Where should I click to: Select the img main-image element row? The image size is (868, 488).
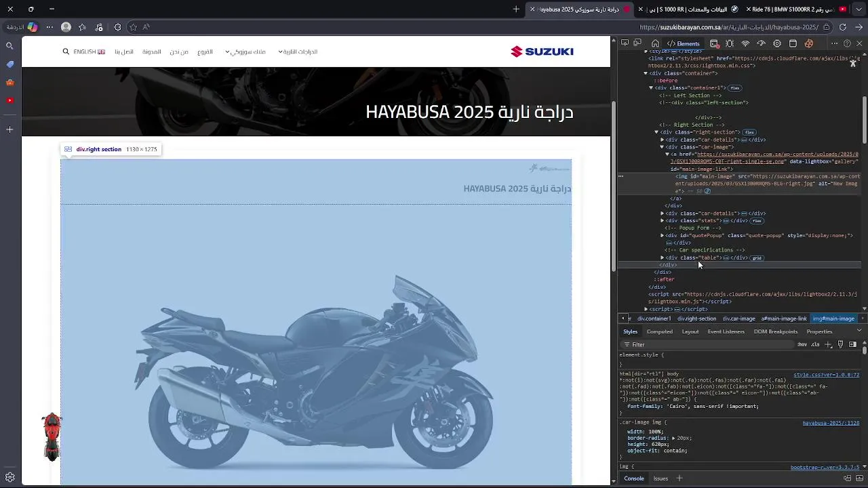pyautogui.click(x=739, y=184)
